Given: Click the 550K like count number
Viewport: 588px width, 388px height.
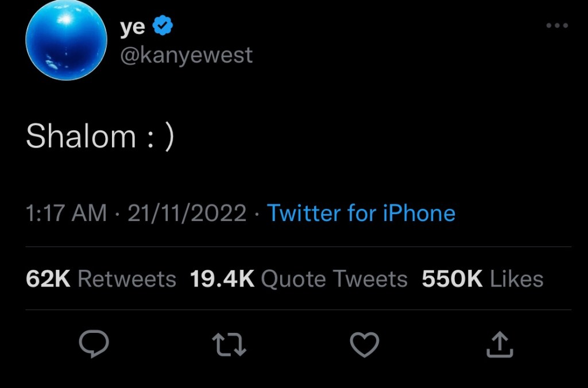Looking at the screenshot, I should pyautogui.click(x=452, y=280).
